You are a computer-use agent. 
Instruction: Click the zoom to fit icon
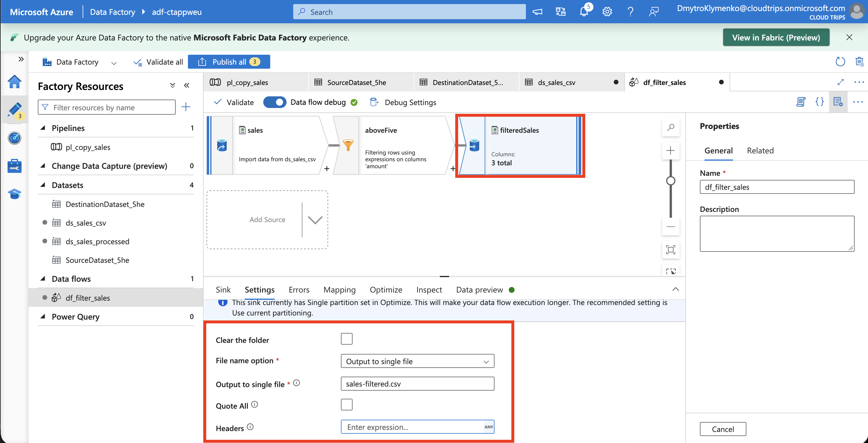click(x=670, y=250)
